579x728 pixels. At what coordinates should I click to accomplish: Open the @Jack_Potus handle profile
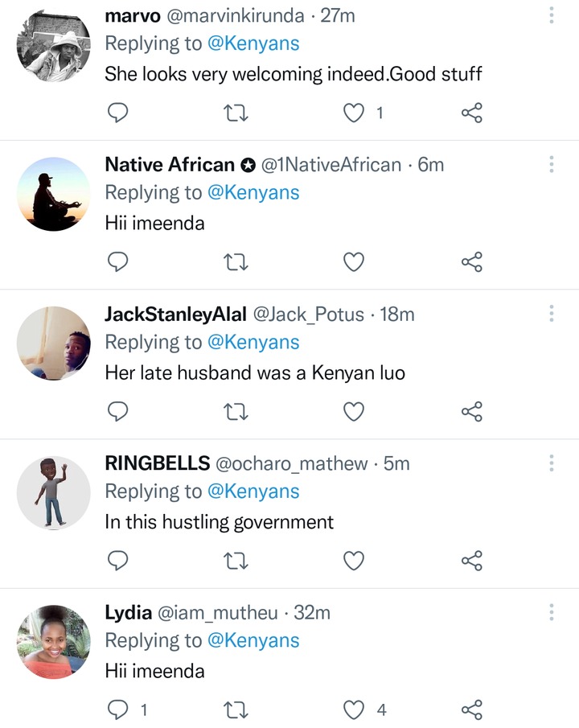pyautogui.click(x=309, y=315)
